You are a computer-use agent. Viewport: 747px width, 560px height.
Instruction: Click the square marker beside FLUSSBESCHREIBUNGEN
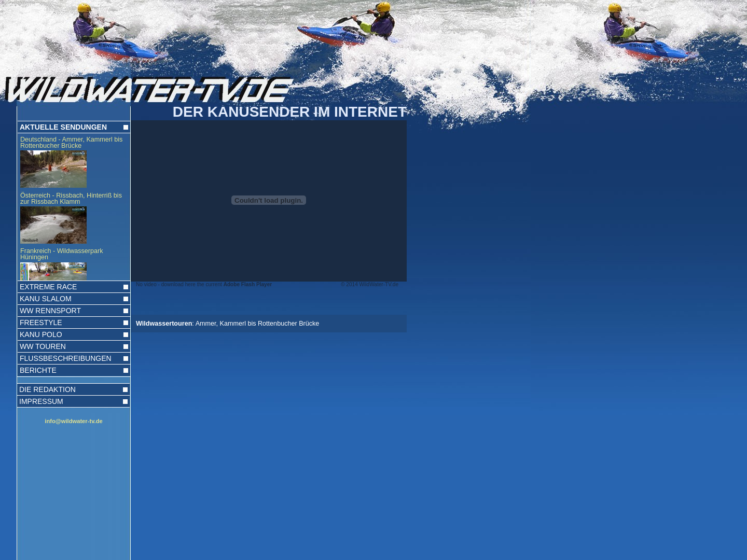(126, 359)
